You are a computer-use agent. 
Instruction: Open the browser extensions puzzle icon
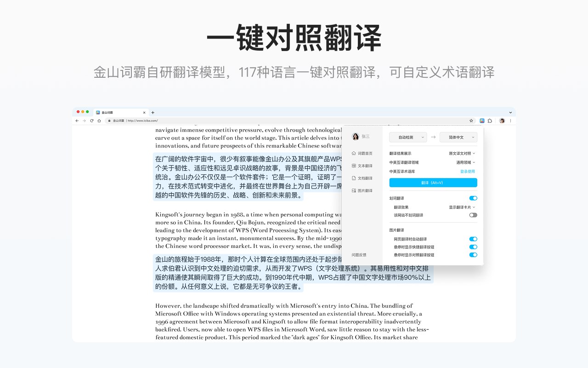490,121
